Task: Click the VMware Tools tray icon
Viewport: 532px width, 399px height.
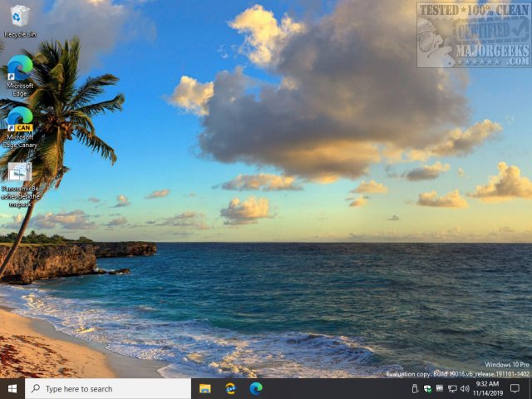Action: point(440,388)
